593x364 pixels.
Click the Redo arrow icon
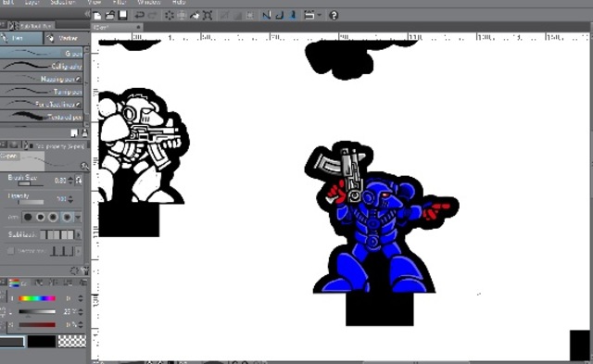point(152,16)
